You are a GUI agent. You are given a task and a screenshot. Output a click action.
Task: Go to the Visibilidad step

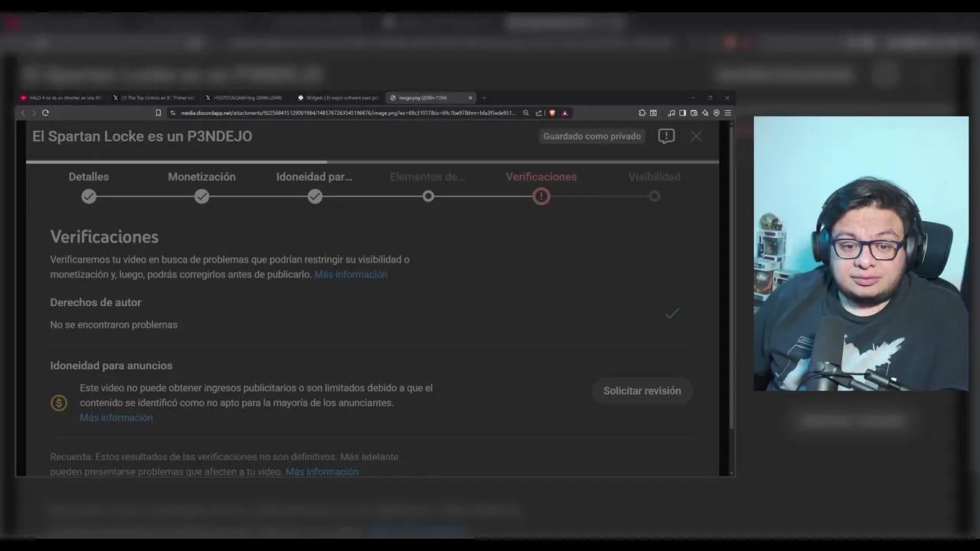[655, 177]
